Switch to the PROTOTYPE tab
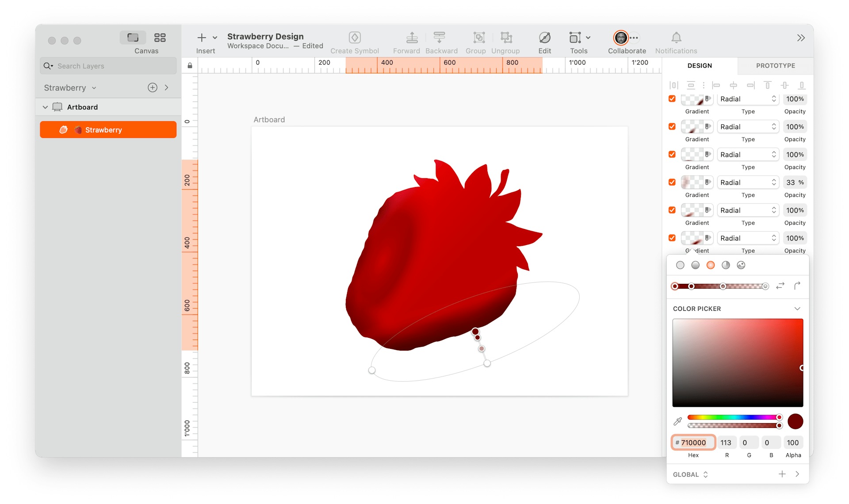The height and width of the screenshot is (504, 849). coord(776,65)
